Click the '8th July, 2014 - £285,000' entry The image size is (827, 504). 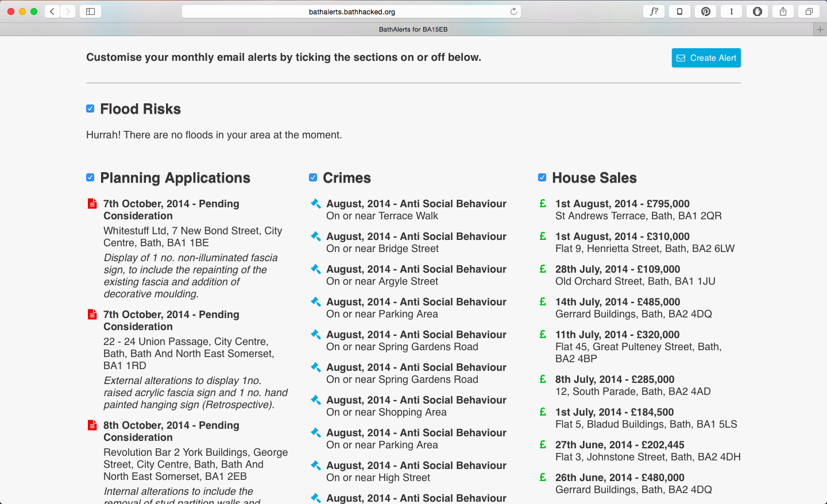(x=615, y=379)
